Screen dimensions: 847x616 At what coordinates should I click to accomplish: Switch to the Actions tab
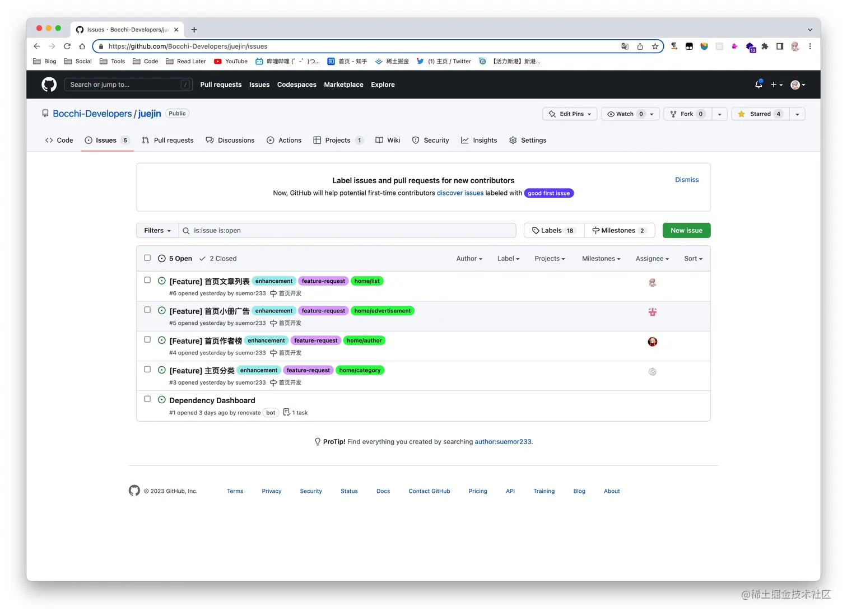[284, 141]
